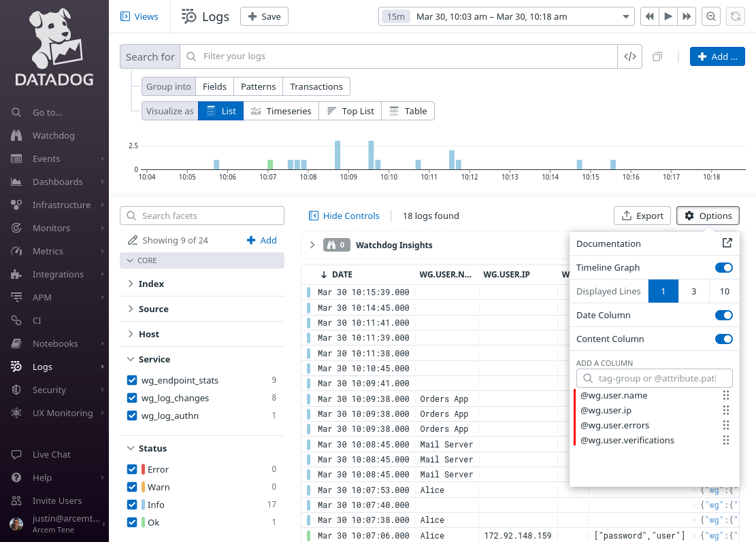The height and width of the screenshot is (542, 756).
Task: Uncheck the Ok status checkbox
Action: (132, 522)
